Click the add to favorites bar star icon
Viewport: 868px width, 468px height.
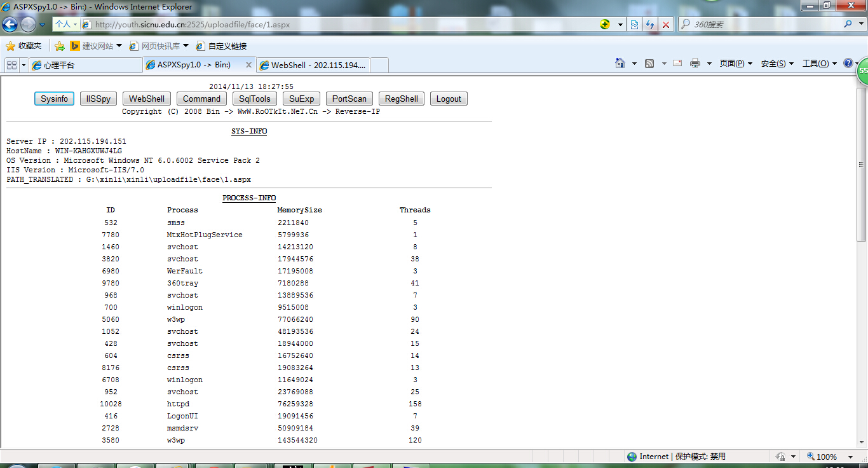60,46
